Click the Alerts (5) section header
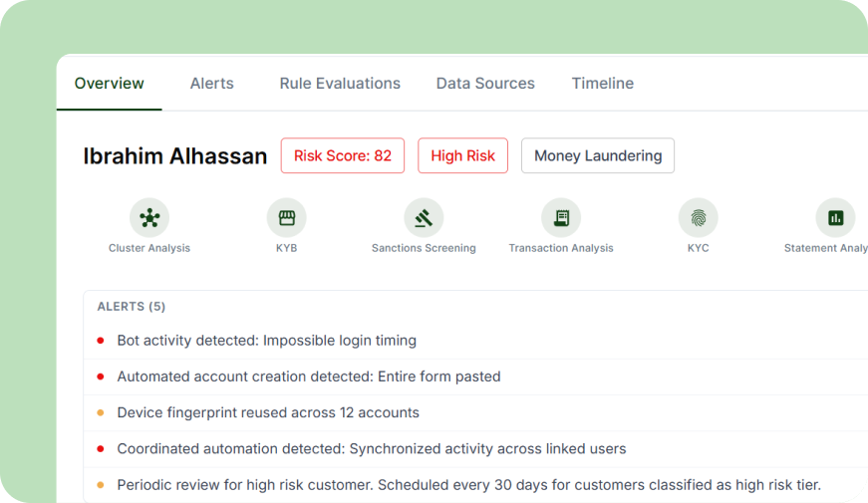 tap(132, 307)
